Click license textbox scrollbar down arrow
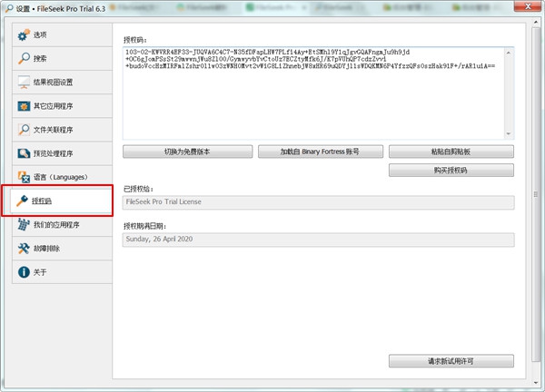The image size is (545, 392). point(509,133)
